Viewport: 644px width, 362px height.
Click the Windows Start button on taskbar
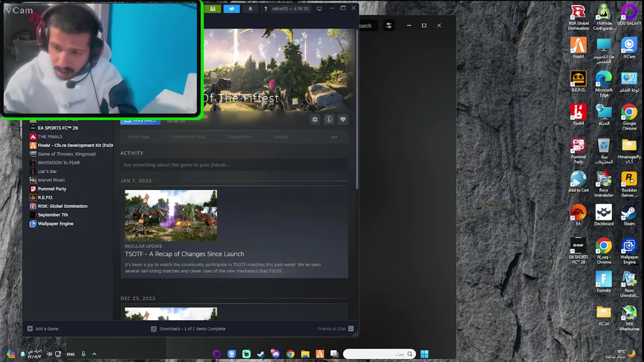click(424, 354)
